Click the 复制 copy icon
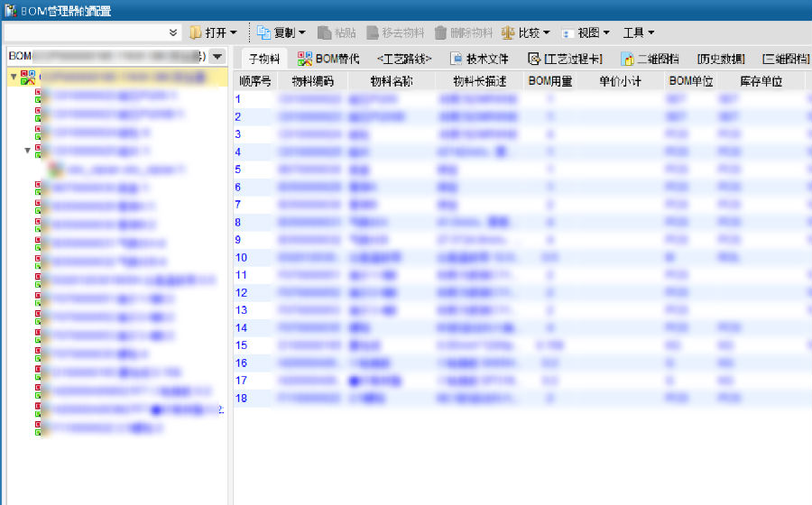The image size is (812, 505). coord(263,32)
